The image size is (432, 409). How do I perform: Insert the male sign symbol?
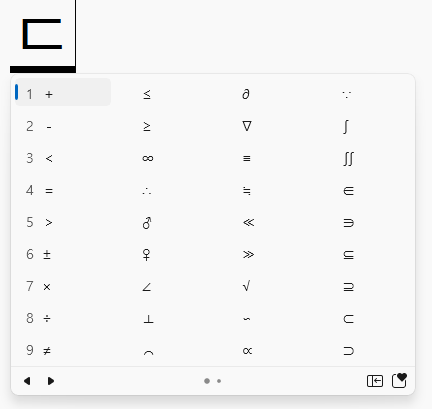click(x=147, y=223)
